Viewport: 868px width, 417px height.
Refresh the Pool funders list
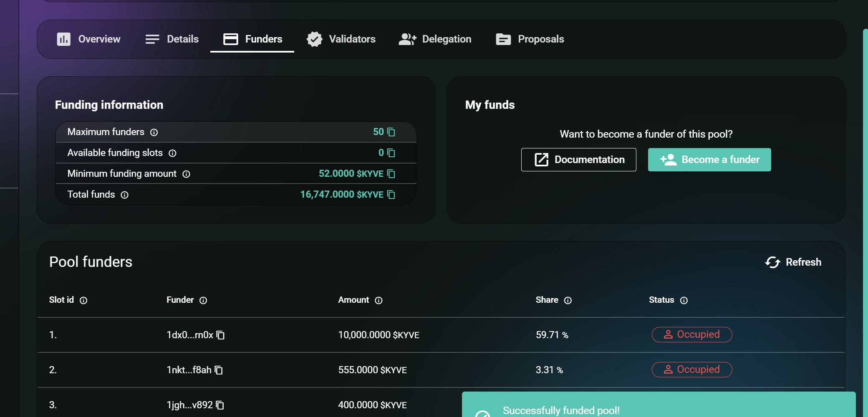[x=793, y=262]
